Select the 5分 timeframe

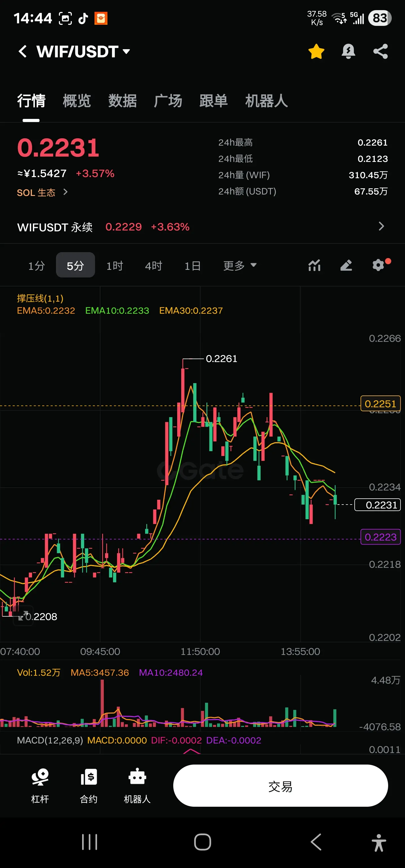(x=75, y=265)
